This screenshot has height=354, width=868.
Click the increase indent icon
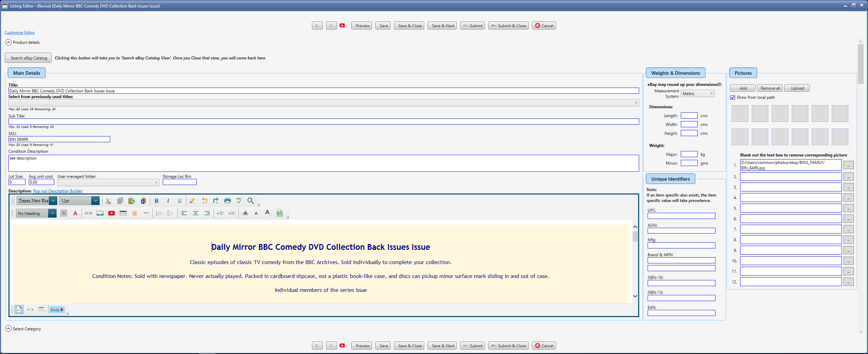coord(232,213)
